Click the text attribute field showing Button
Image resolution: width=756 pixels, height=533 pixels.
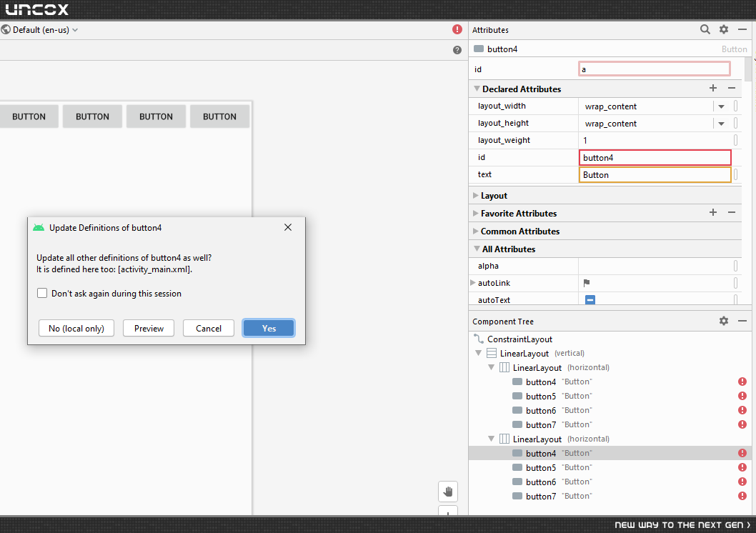pyautogui.click(x=655, y=175)
